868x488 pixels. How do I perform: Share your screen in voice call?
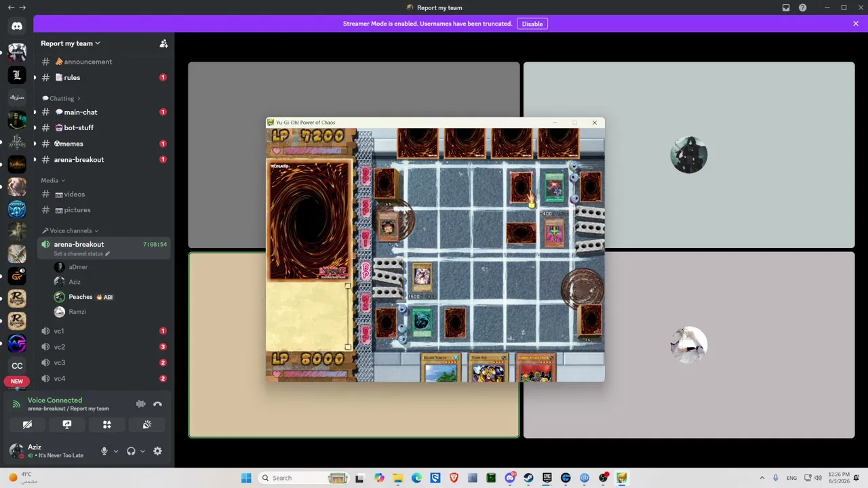67,424
